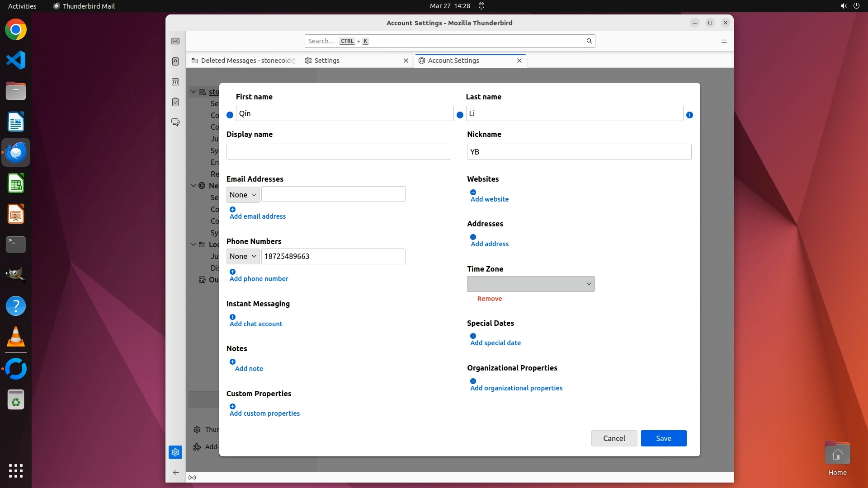Screen dimensions: 868x488
Task: Click the search magnifier icon
Action: point(589,41)
